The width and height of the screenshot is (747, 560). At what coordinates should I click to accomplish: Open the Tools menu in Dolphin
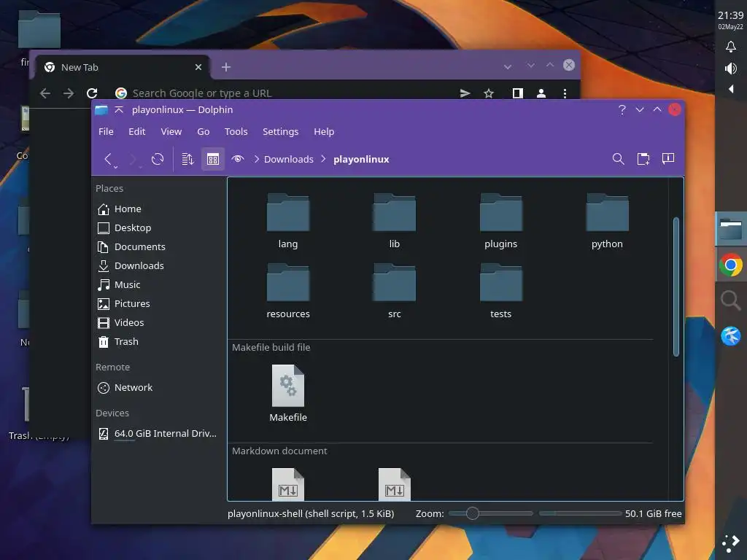(x=236, y=131)
